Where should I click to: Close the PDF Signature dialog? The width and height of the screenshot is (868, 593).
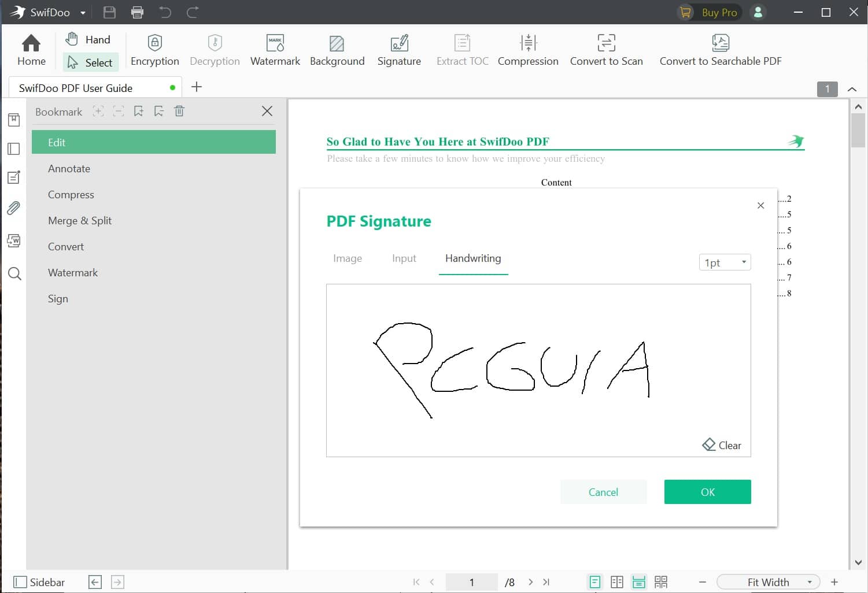click(761, 205)
